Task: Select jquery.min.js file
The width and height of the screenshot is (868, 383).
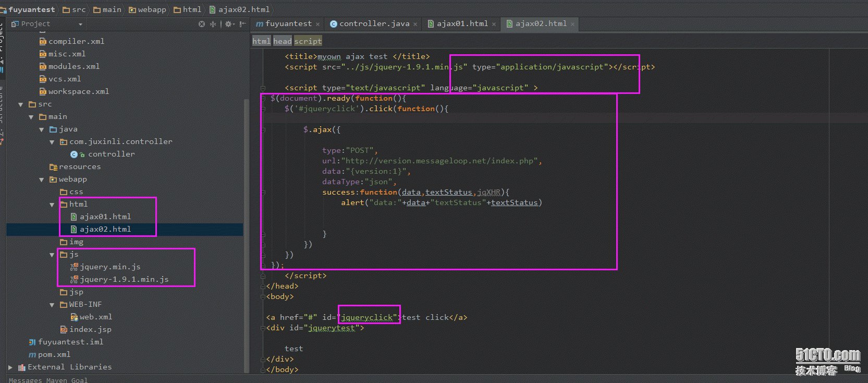Action: pos(105,267)
